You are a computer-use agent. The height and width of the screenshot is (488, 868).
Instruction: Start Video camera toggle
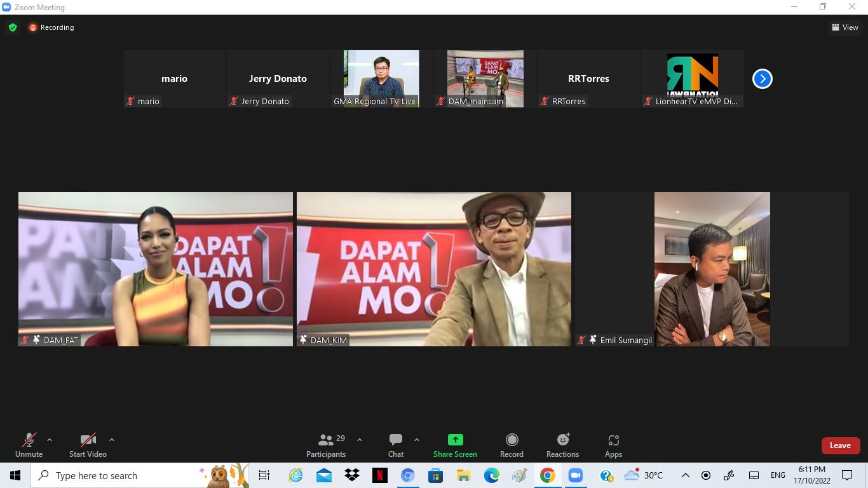(x=88, y=445)
